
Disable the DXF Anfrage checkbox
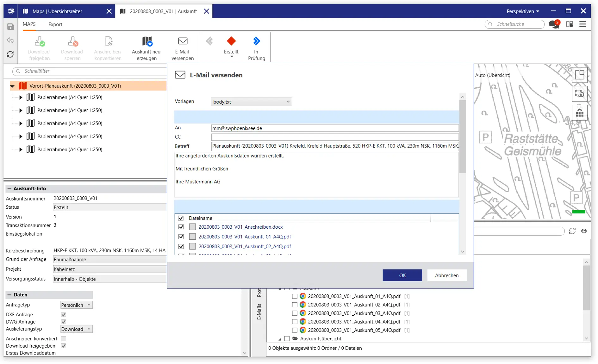coord(63,314)
